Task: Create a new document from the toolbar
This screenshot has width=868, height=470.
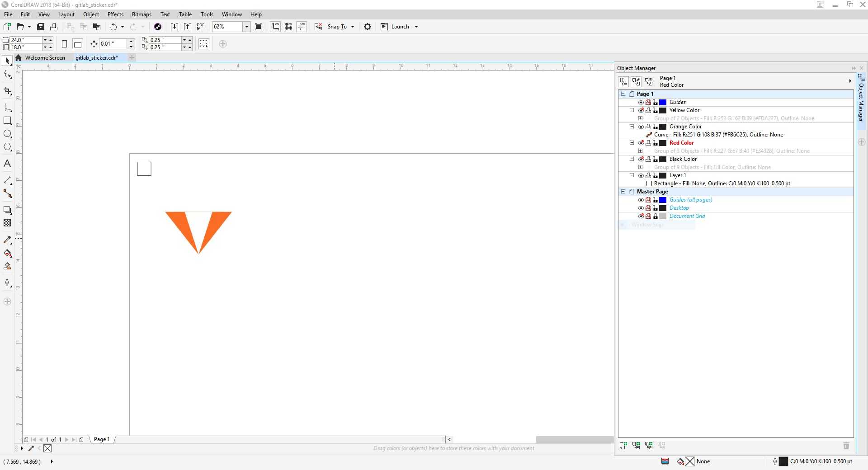Action: coord(7,27)
